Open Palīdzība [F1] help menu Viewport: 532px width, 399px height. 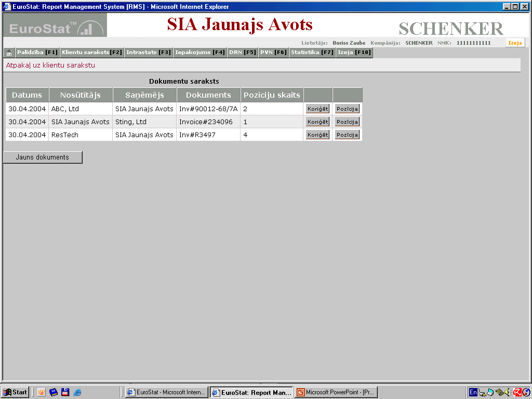pos(37,52)
